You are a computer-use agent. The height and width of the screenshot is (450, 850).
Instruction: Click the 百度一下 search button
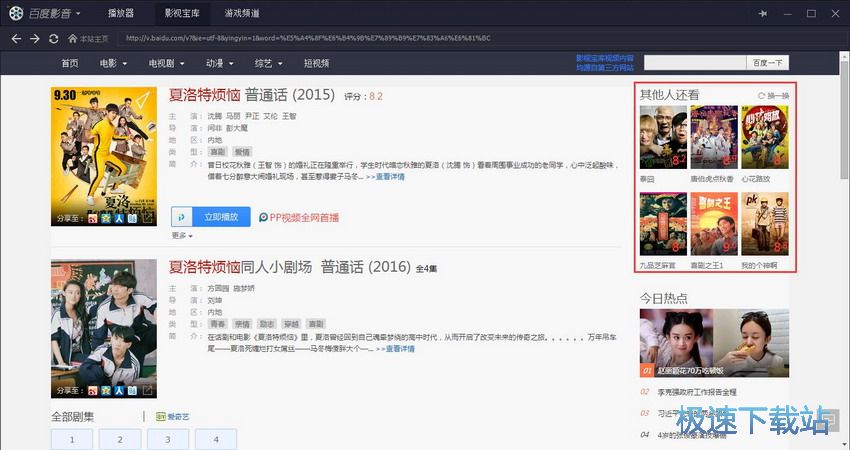pos(768,63)
